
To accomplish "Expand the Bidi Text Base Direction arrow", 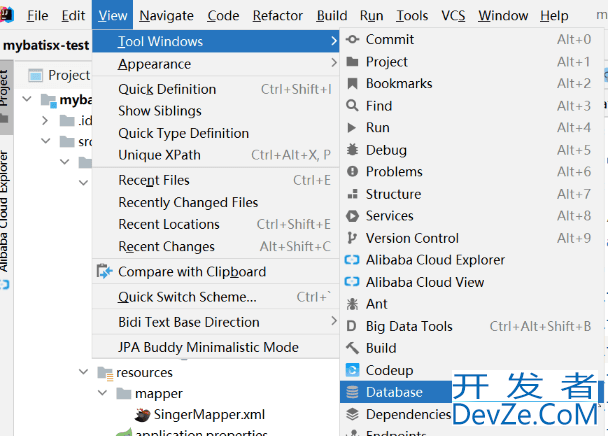I will pyautogui.click(x=334, y=321).
